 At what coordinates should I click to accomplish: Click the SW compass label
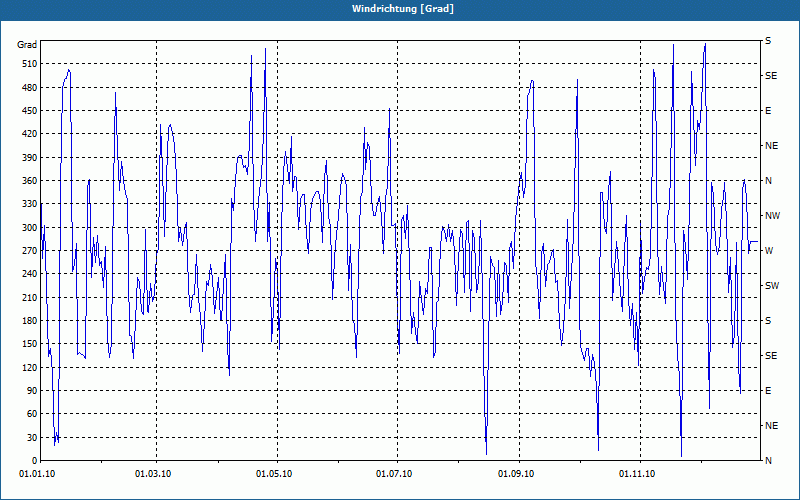(x=772, y=286)
